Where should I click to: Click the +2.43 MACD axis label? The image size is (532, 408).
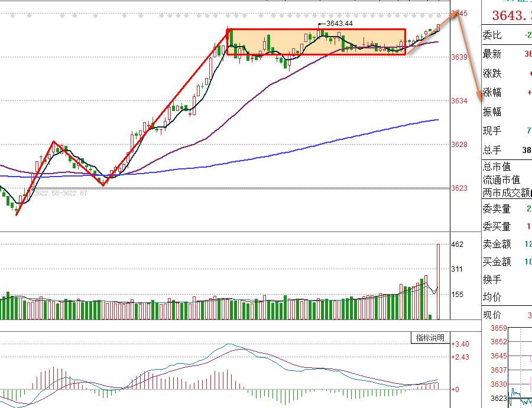coord(460,357)
